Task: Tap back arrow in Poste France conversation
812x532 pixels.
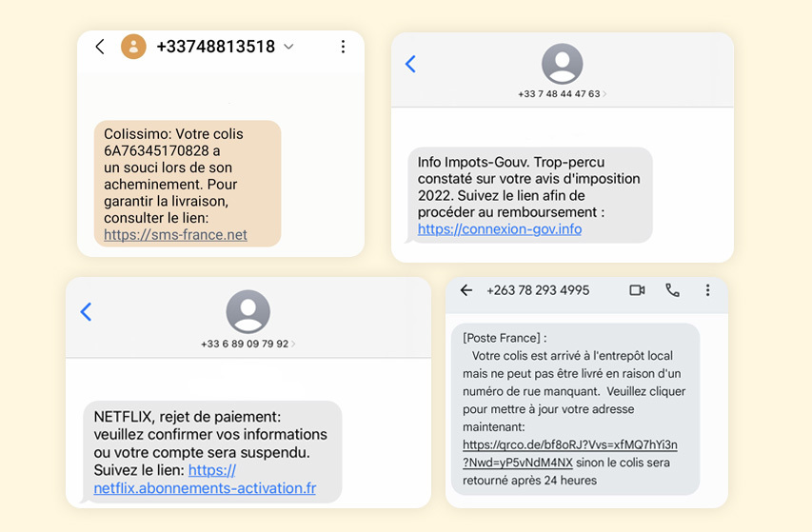Action: coord(465,290)
